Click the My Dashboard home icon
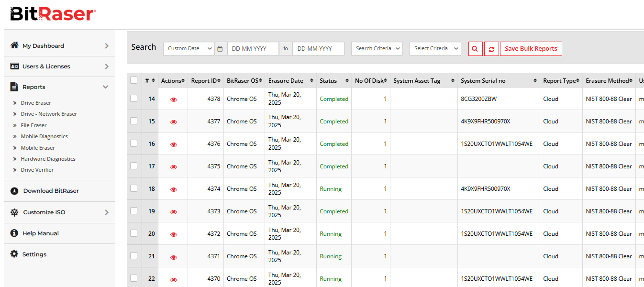The width and height of the screenshot is (644, 287). [14, 45]
